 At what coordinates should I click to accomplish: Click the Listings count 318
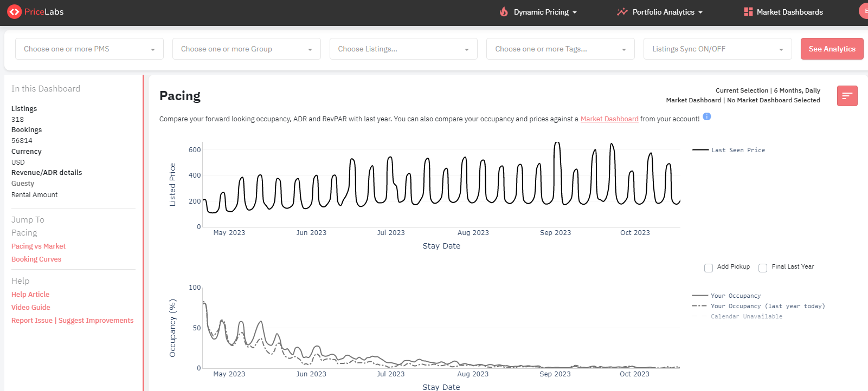click(x=18, y=119)
